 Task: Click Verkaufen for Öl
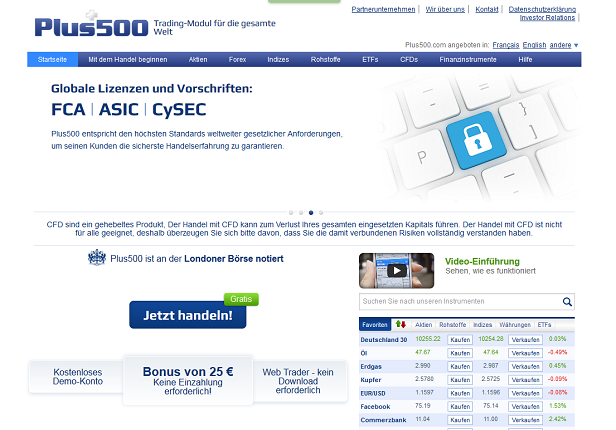(525, 353)
